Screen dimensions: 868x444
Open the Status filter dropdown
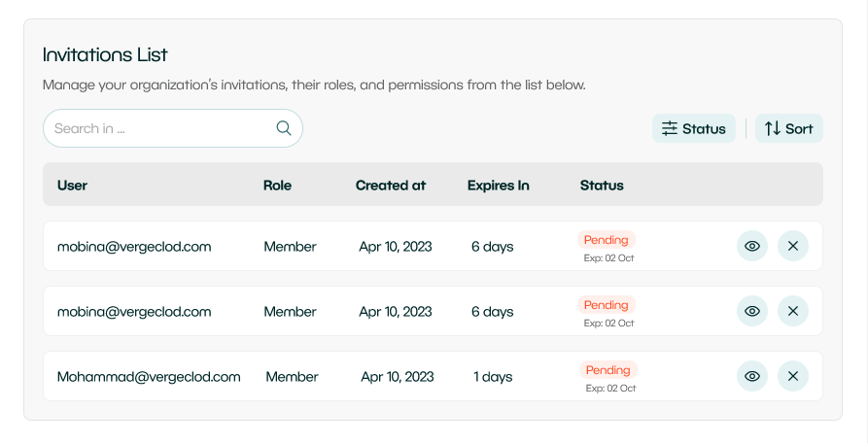(x=694, y=128)
